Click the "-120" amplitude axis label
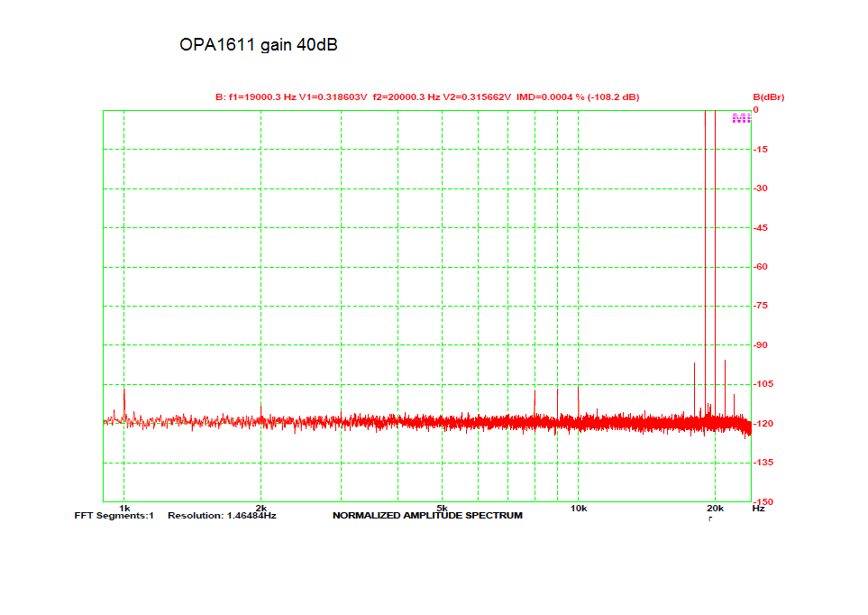The image size is (868, 615). 763,423
